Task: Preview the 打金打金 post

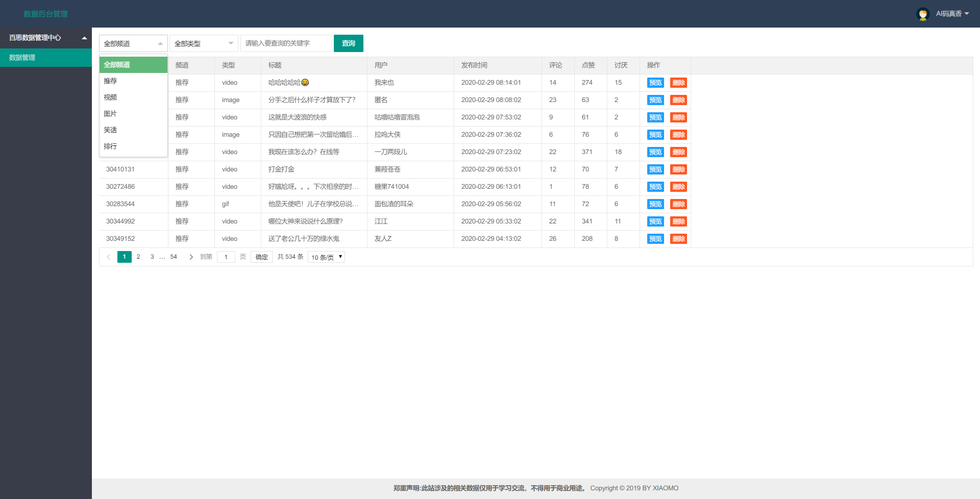Action: 655,169
